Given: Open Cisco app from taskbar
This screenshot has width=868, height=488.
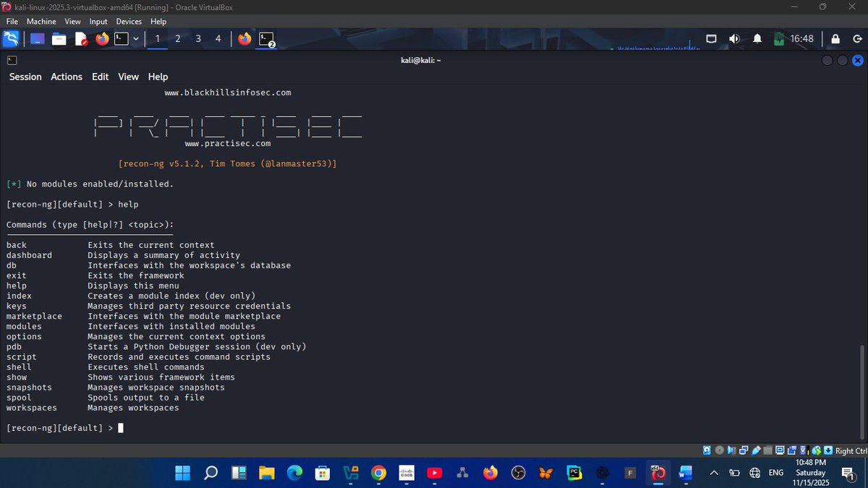Looking at the screenshot, I should tap(407, 473).
